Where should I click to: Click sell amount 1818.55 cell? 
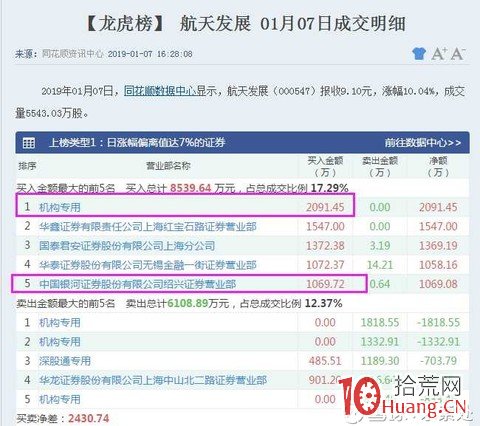tap(380, 322)
